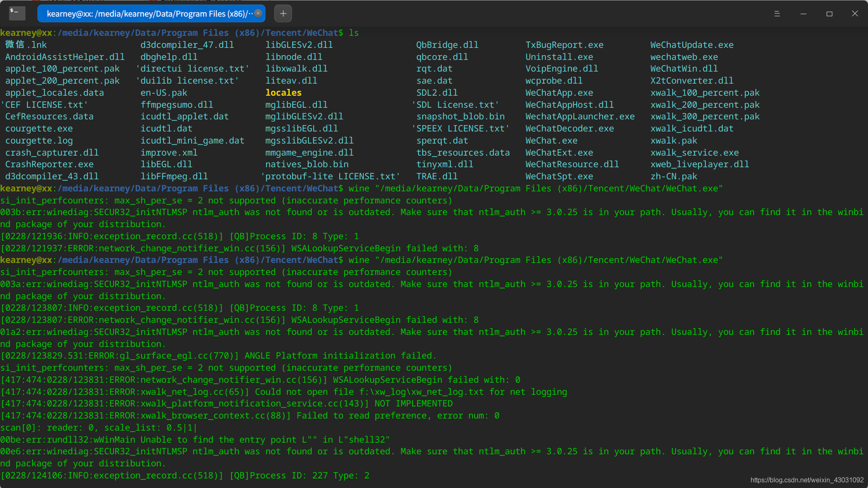
Task: Click 'SPEEX LICENSE.txt' file name
Action: point(460,129)
